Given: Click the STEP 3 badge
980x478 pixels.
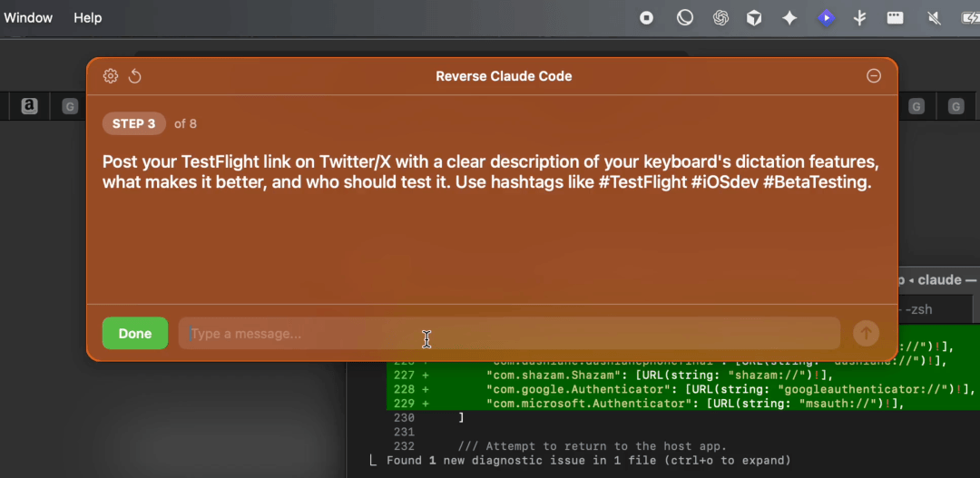Looking at the screenshot, I should 133,123.
